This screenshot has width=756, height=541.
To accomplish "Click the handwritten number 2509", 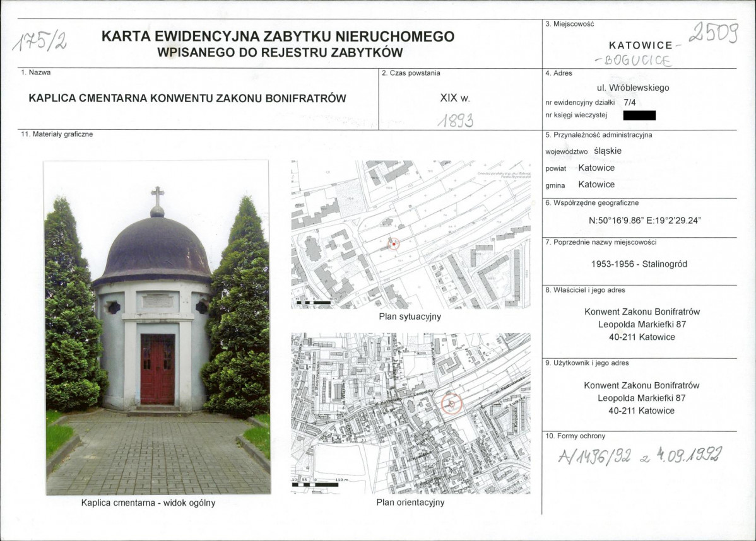I will coord(712,32).
